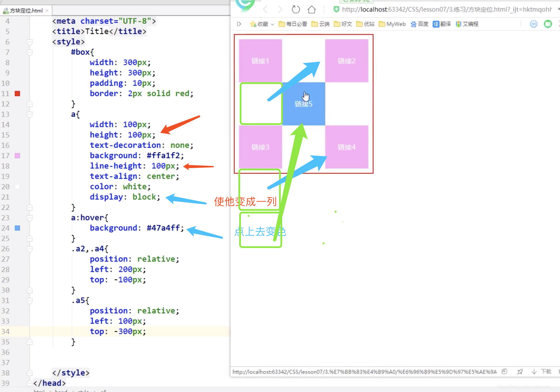560x392 pixels.
Task: Click the browser forward arrow
Action: click(x=280, y=9)
